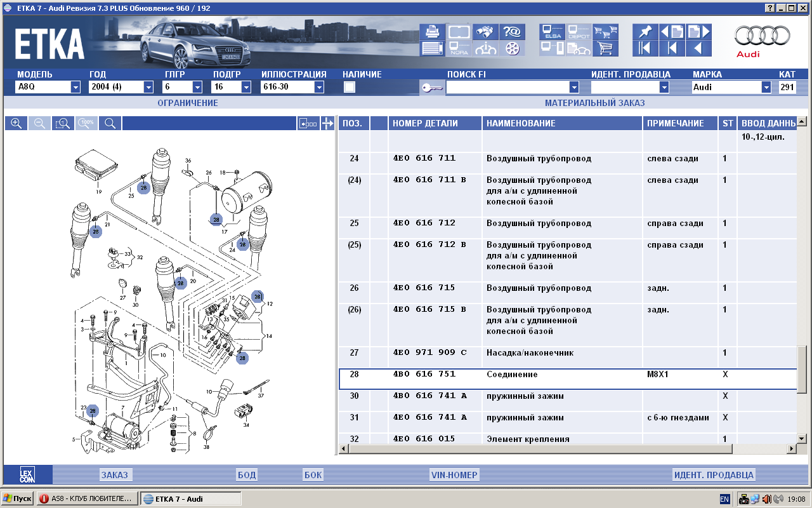Screen dimensions: 812x508
Task: Click the panel splitter arrow icon
Action: coord(327,123)
